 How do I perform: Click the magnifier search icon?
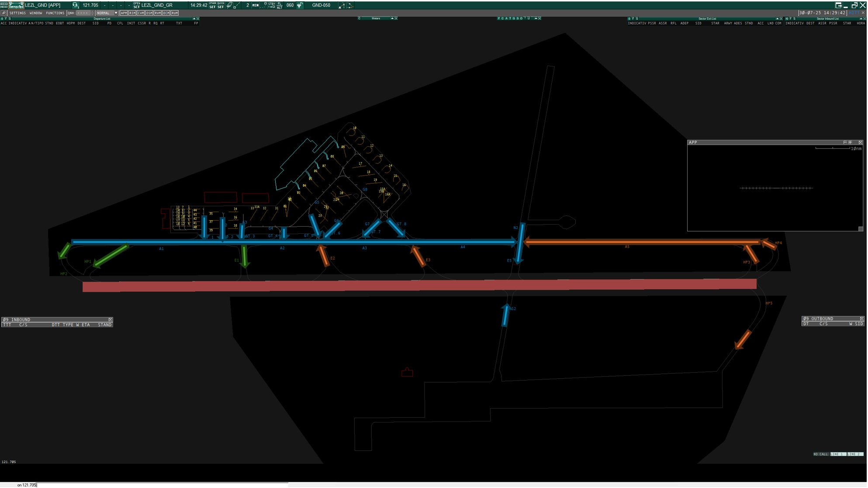(x=3, y=13)
